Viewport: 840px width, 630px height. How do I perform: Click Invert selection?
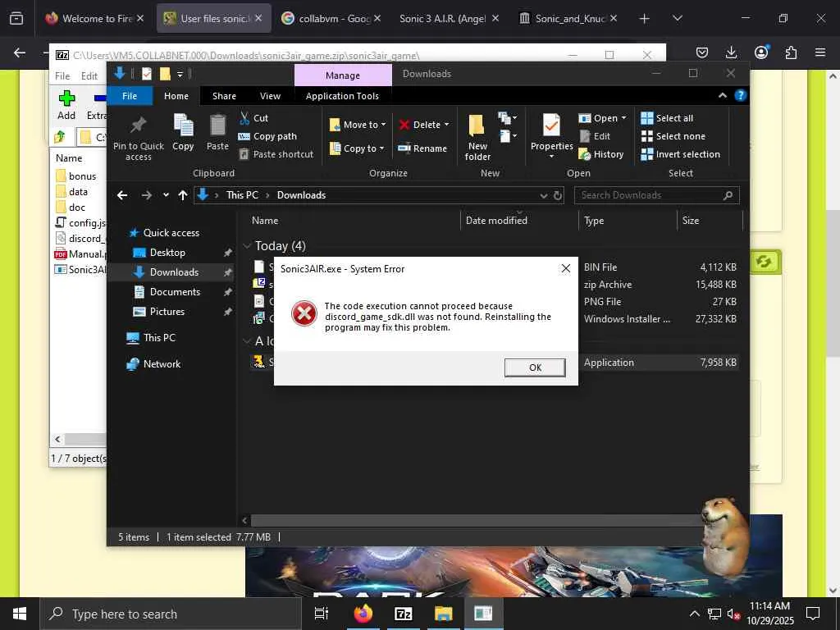coord(680,154)
